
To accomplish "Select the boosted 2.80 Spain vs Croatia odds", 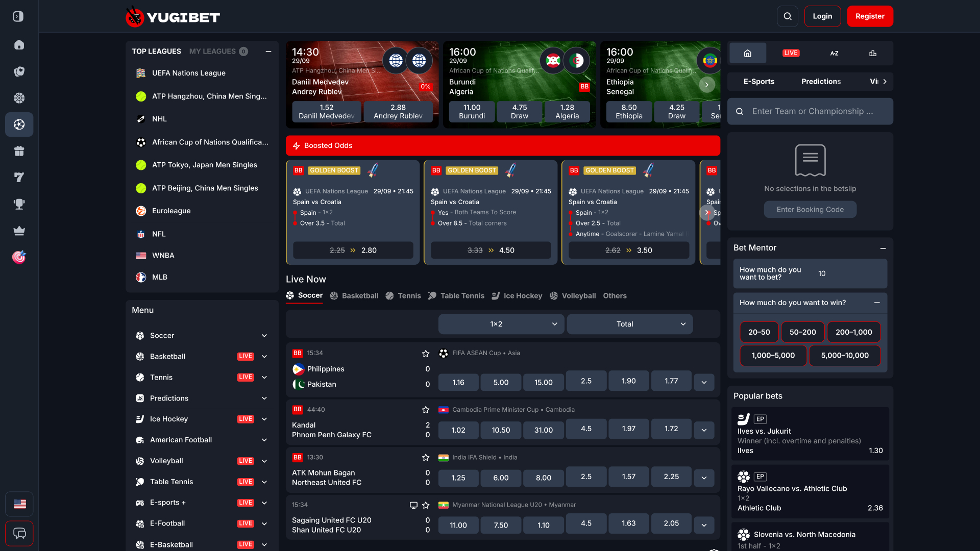I will coord(353,251).
